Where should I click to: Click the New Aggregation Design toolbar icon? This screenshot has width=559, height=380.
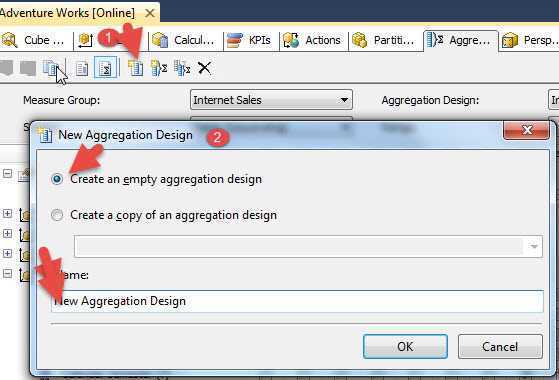point(135,68)
